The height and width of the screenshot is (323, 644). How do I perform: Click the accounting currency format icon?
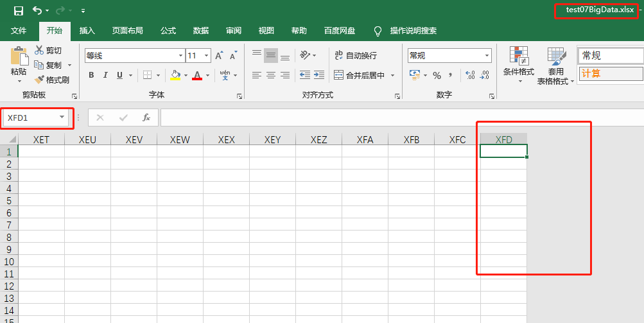415,75
